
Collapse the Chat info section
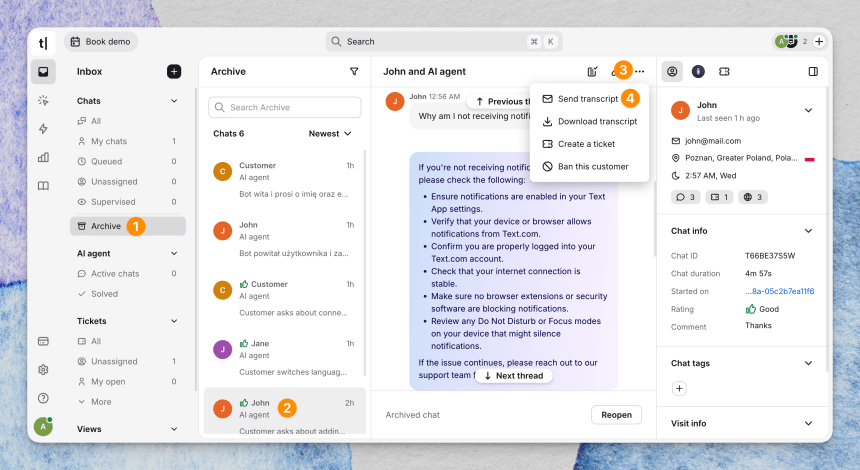click(x=808, y=231)
